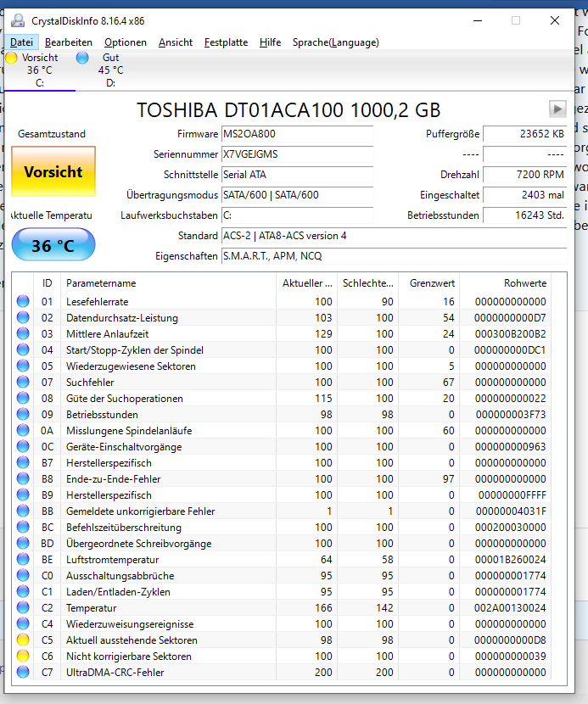Open the Hilfe menu
Image resolution: width=588 pixels, height=704 pixels.
[270, 42]
